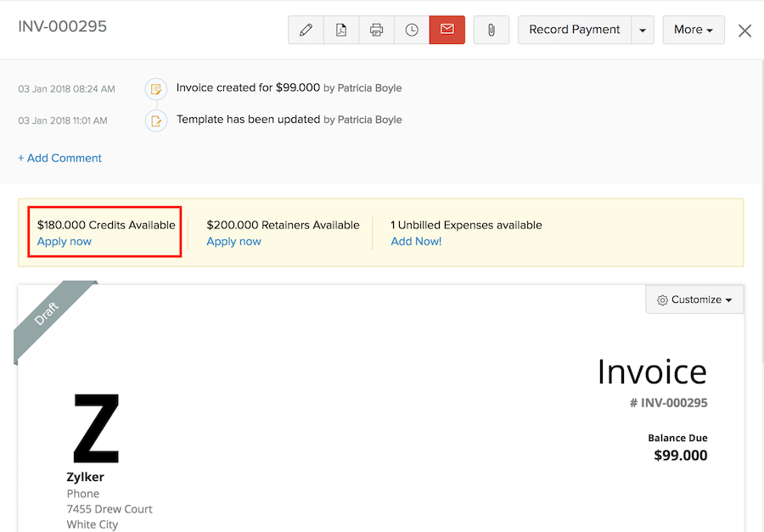The width and height of the screenshot is (764, 532).
Task: Select the edit invoice pencil icon
Action: coord(306,29)
